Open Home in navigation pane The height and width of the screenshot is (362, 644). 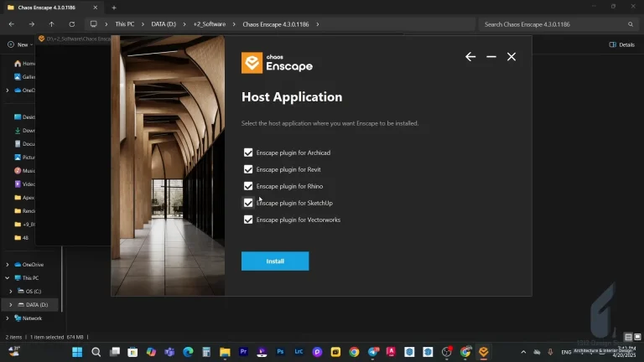tap(24, 63)
